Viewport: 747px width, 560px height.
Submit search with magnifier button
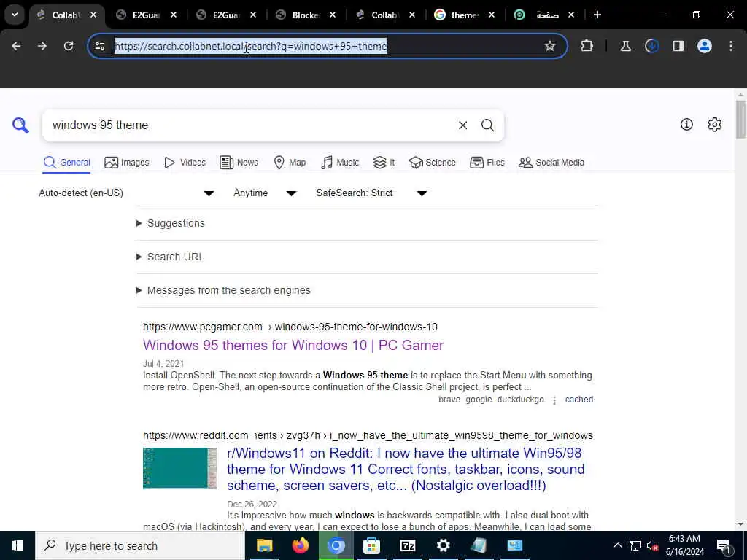tap(487, 125)
